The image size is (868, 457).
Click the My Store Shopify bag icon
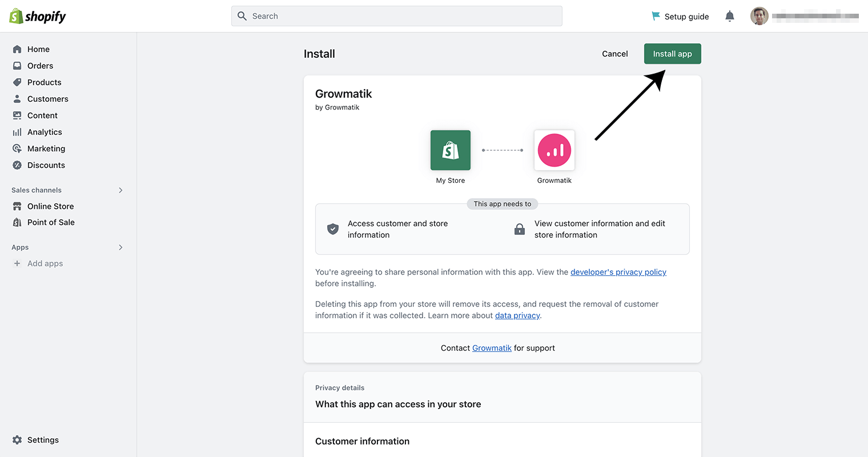coord(451,150)
